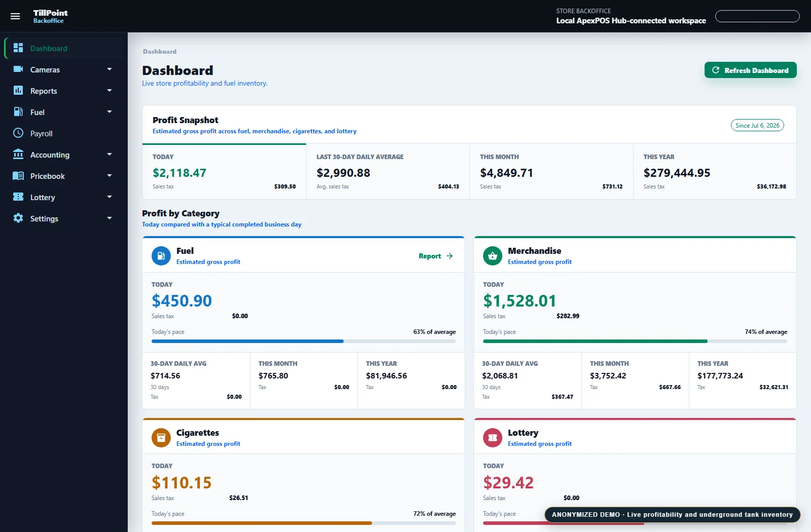
Task: Open the hamburger navigation menu
Action: coord(15,16)
